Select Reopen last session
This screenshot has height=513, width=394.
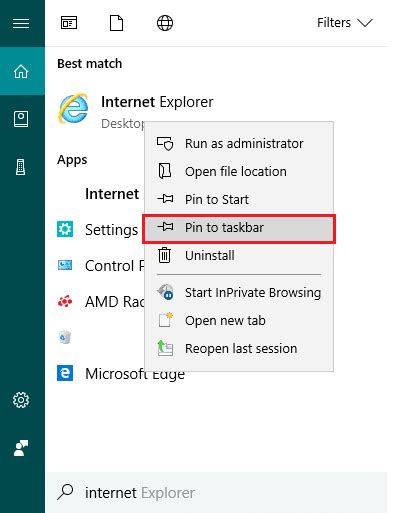click(239, 349)
